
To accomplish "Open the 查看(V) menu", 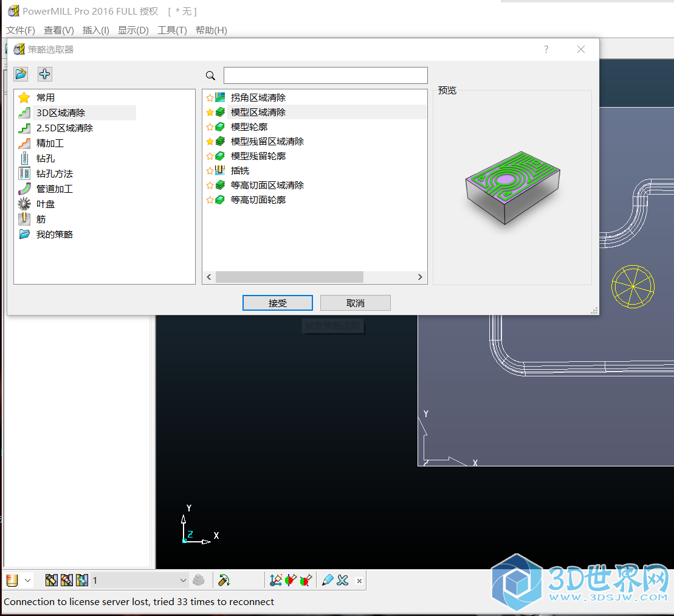I will point(59,30).
